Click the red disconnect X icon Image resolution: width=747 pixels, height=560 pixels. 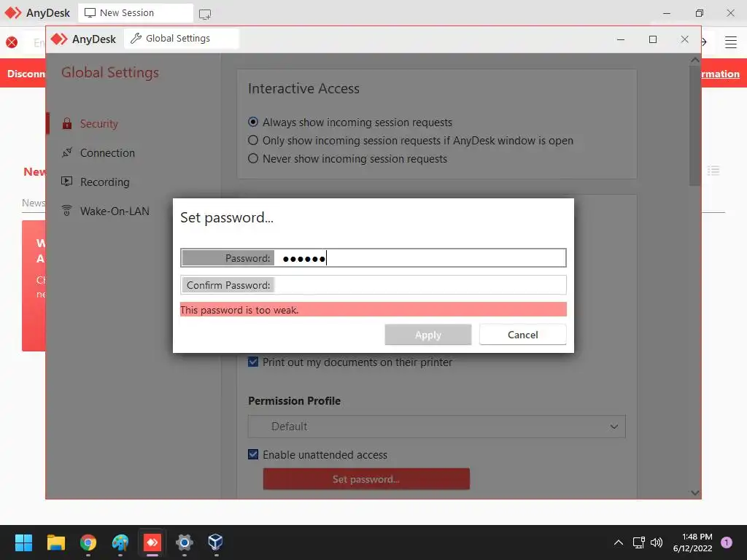point(12,42)
